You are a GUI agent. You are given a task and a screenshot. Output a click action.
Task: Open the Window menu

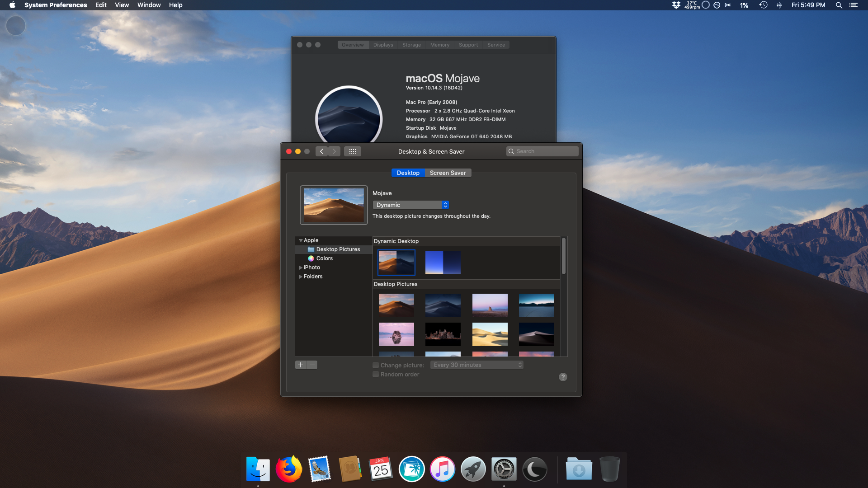click(149, 5)
